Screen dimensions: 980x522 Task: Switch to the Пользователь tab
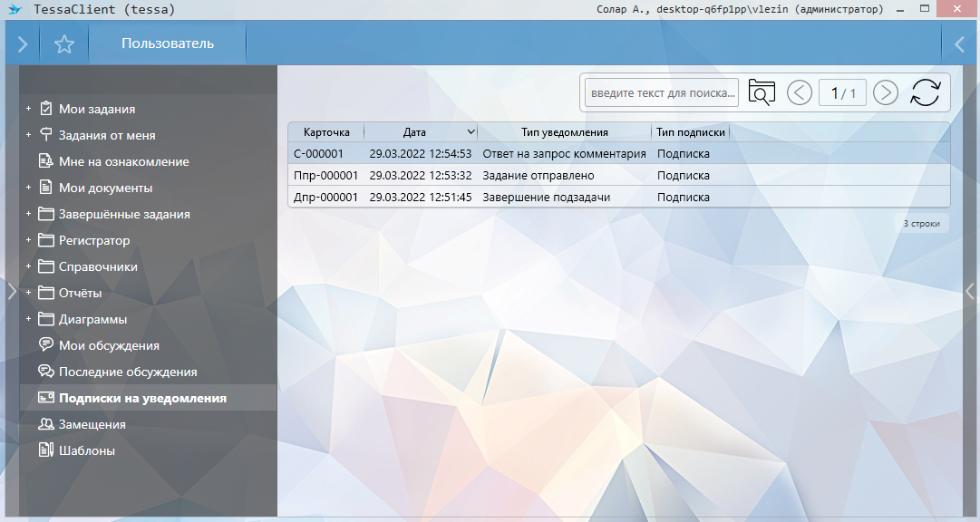168,43
